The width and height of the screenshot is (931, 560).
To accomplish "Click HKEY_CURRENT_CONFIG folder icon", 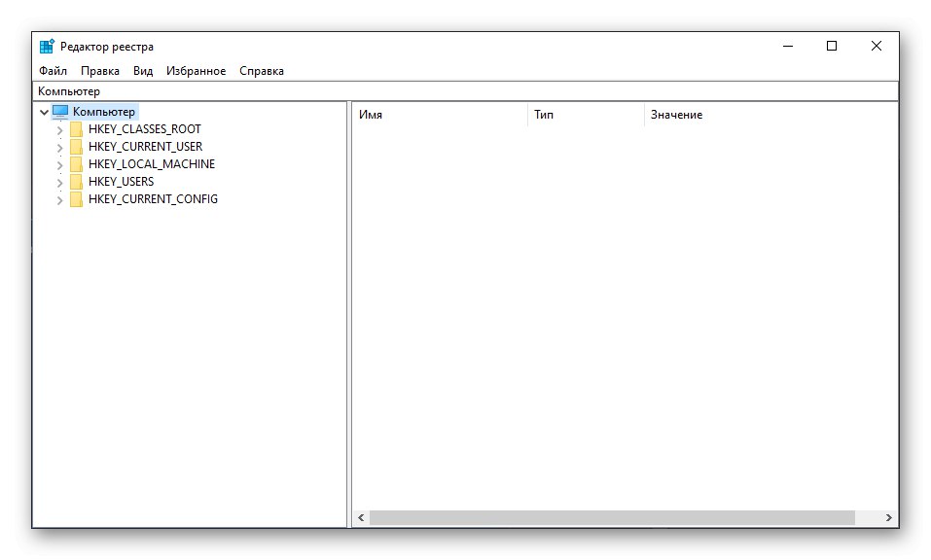I will click(x=76, y=199).
